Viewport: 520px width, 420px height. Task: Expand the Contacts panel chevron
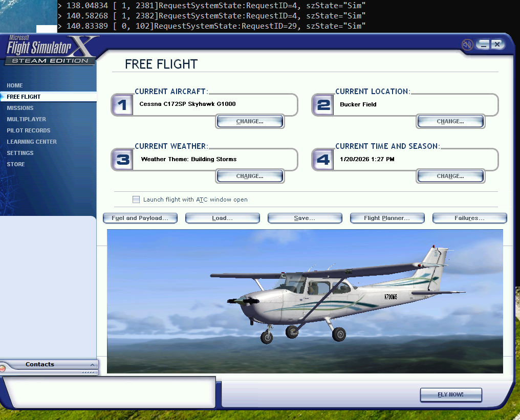pyautogui.click(x=92, y=365)
